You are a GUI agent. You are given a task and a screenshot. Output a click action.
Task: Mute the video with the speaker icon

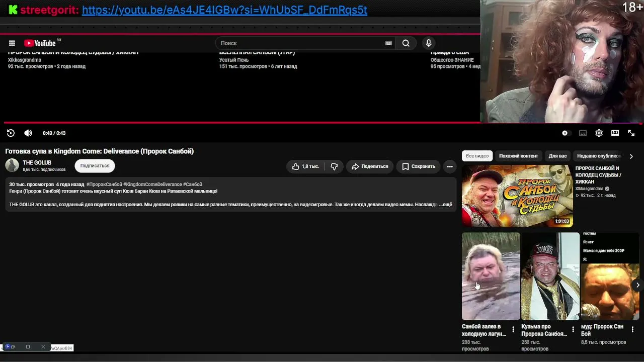tap(28, 133)
